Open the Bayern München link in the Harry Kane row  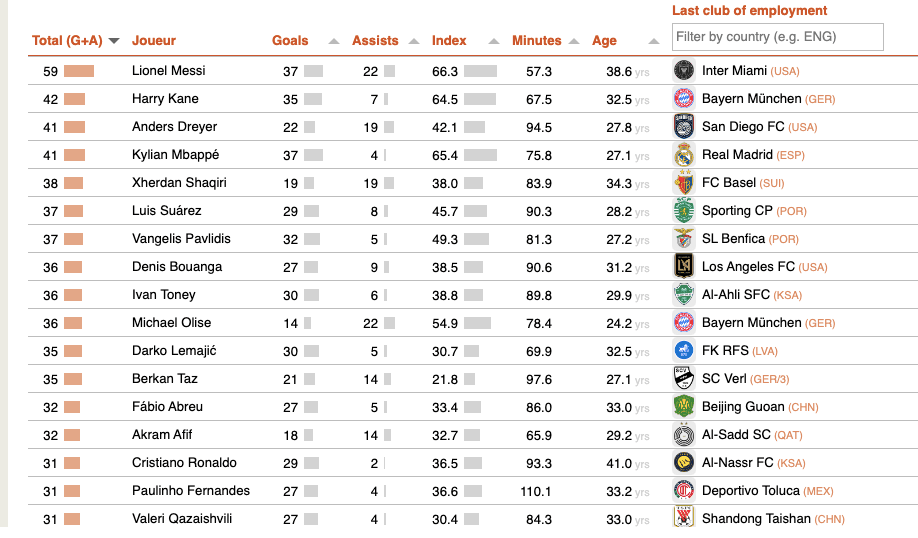coord(751,98)
